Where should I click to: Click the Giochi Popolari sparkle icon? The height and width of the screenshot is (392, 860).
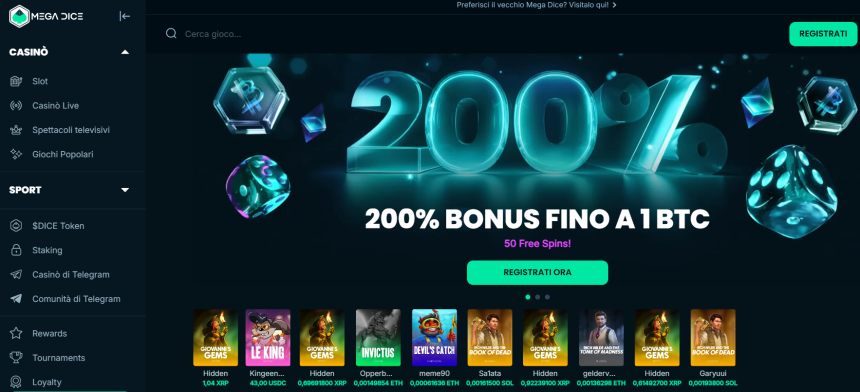(16, 155)
